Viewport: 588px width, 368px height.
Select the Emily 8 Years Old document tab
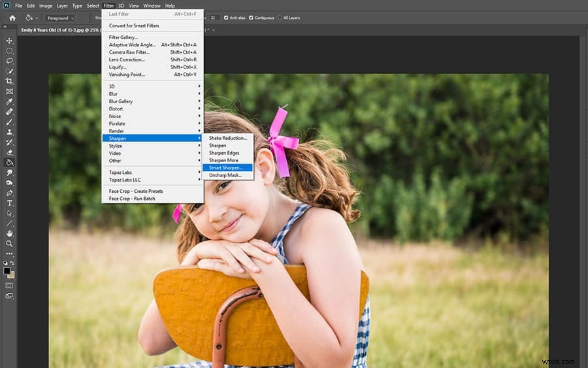(60, 30)
